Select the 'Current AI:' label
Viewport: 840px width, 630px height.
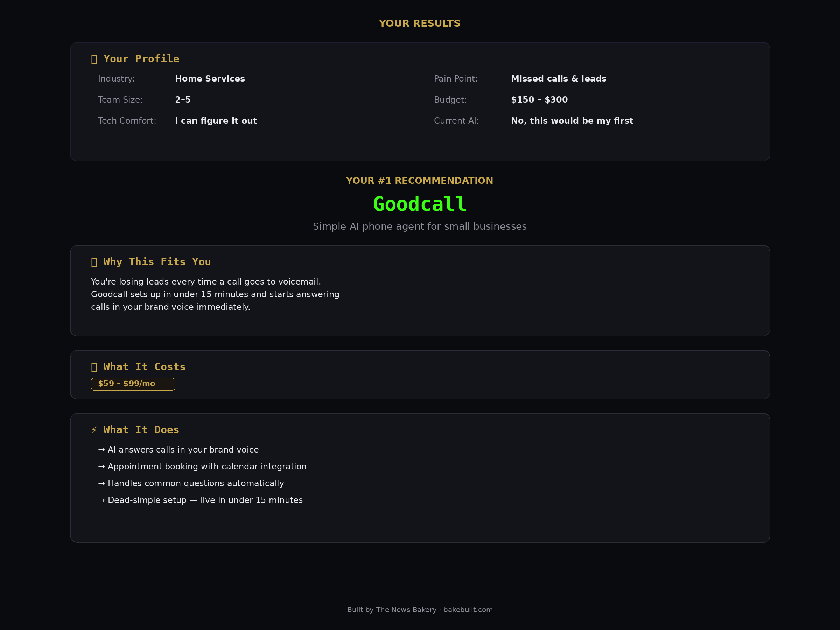click(456, 121)
